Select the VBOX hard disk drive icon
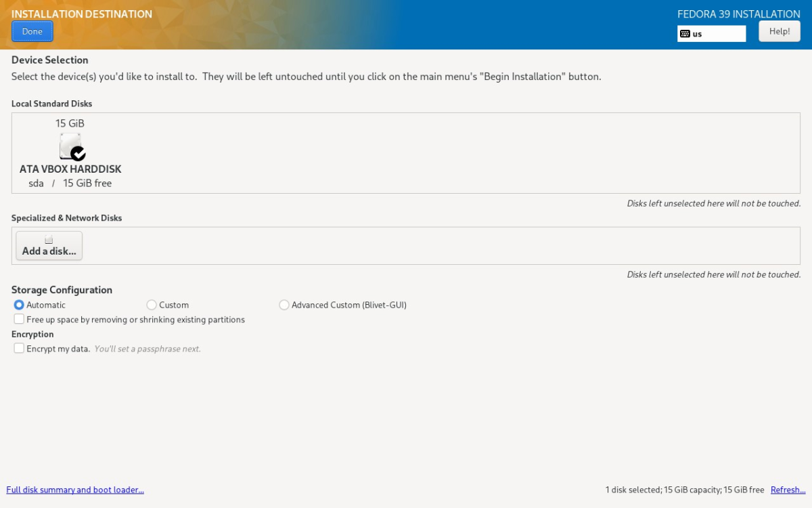This screenshot has width=812, height=508. pos(70,146)
